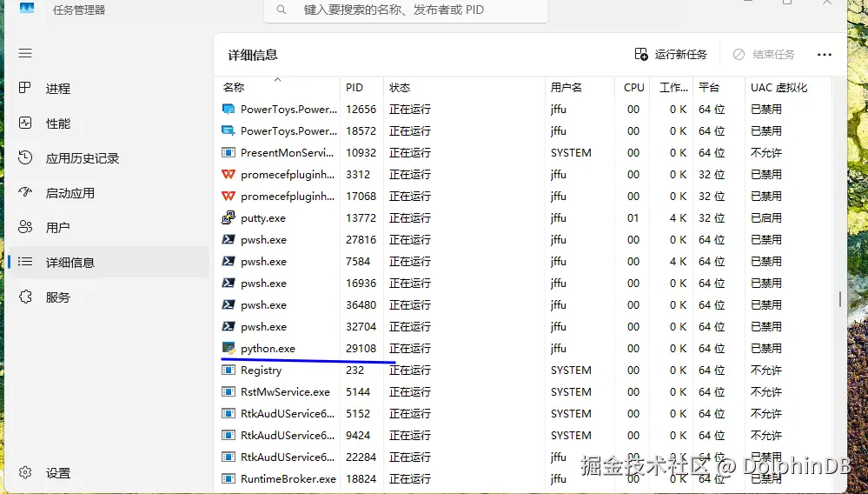
Task: Click the pwsh icon in PID 7584 row
Action: pos(228,262)
